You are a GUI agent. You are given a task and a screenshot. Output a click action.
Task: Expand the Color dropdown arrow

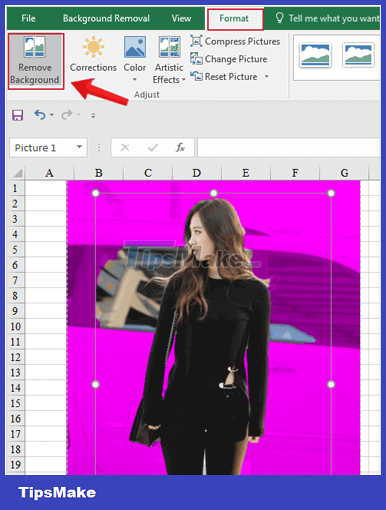click(x=135, y=79)
